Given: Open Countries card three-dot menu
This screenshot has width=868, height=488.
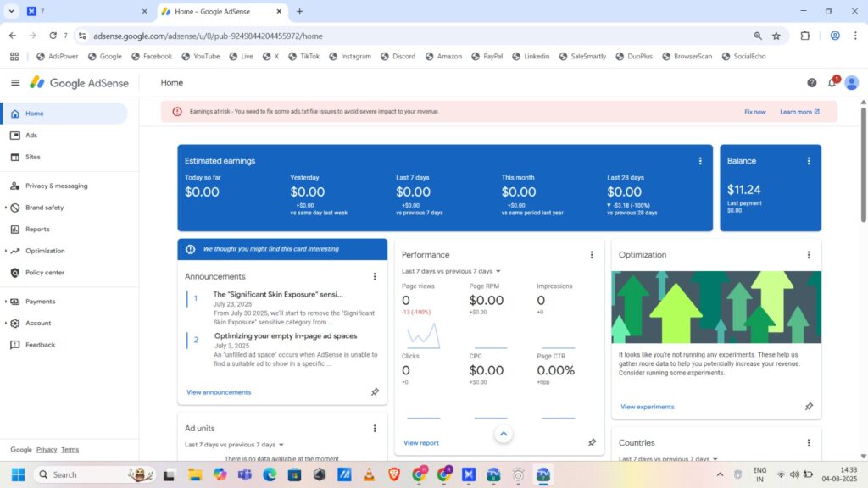Looking at the screenshot, I should coord(809,442).
